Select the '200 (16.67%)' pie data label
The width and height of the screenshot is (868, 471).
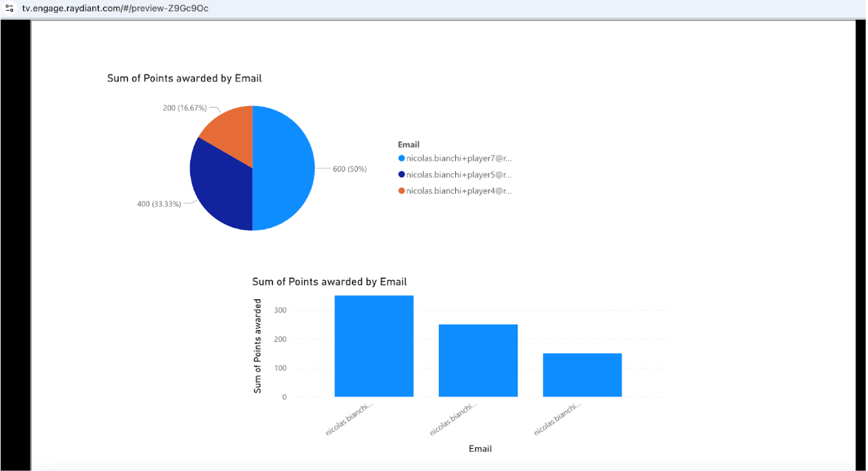click(x=185, y=108)
